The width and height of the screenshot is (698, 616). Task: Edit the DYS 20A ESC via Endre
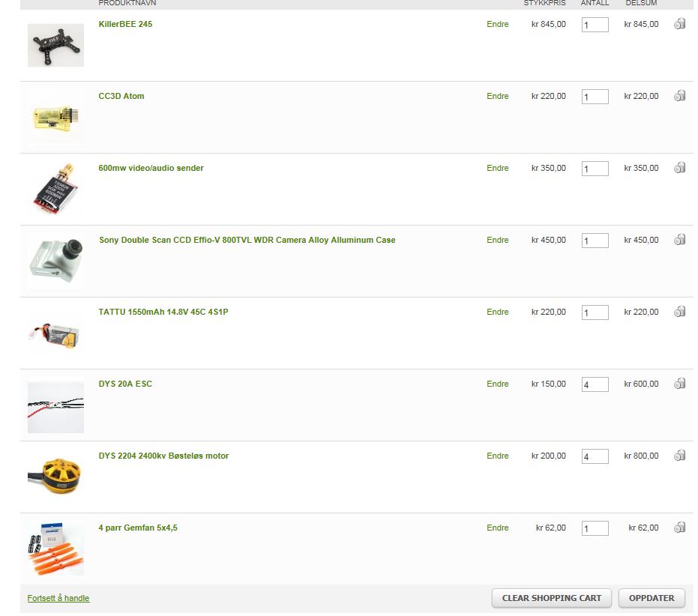coord(497,384)
